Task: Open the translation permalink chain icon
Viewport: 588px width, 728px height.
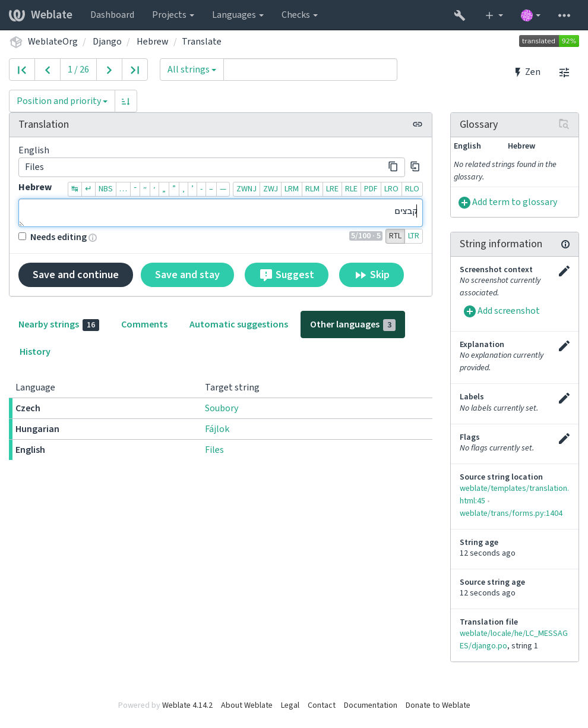Action: (418, 124)
